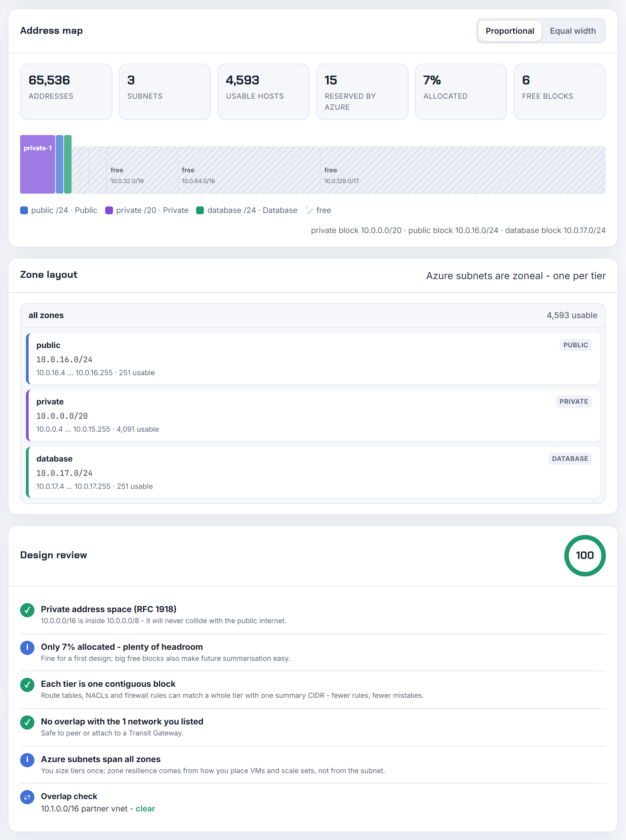Click the check icon beside Each tier is one contiguous block
This screenshot has height=840, width=626.
click(x=27, y=685)
